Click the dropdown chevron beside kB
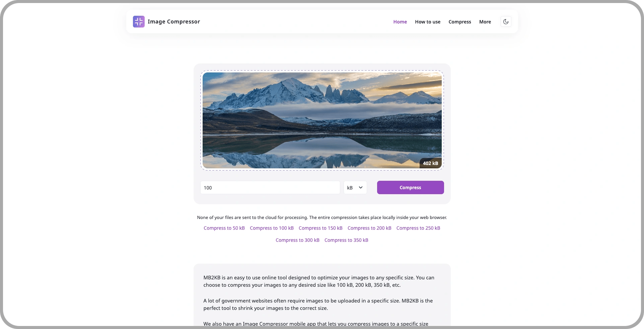Screen dimensions: 644x329 (361, 187)
